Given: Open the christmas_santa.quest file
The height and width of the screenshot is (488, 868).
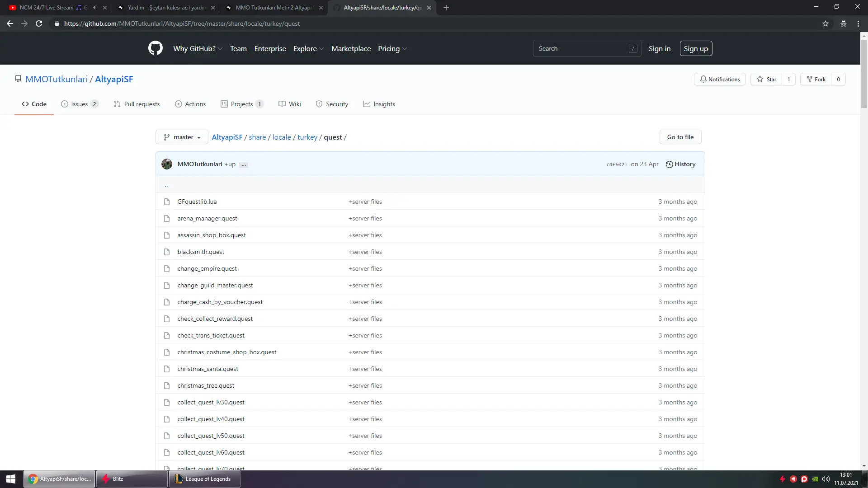Looking at the screenshot, I should pos(208,369).
